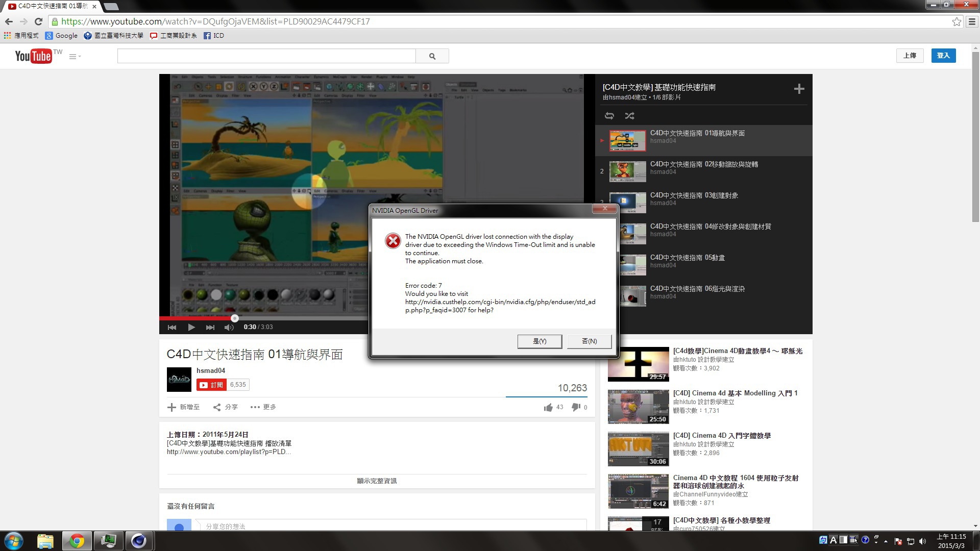The height and width of the screenshot is (551, 980).
Task: Open Google bookmark in bookmarks bar
Action: [x=62, y=36]
